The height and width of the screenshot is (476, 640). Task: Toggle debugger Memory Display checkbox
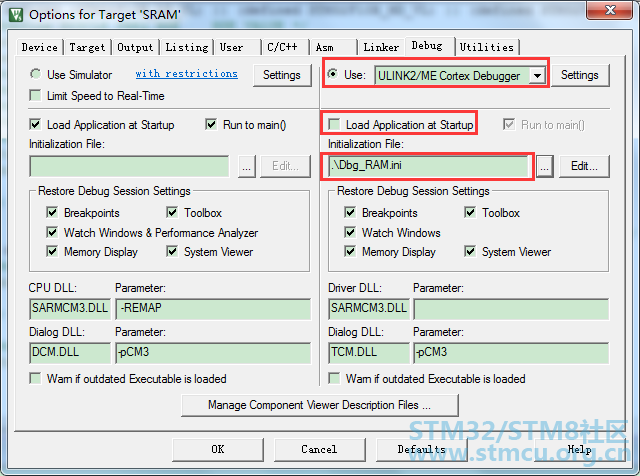[x=350, y=251]
